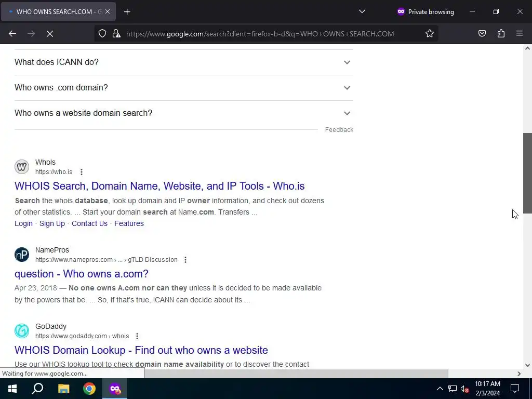Select the WHO OWNS SEARCH.COM browser tab
The image size is (532, 399).
58,11
